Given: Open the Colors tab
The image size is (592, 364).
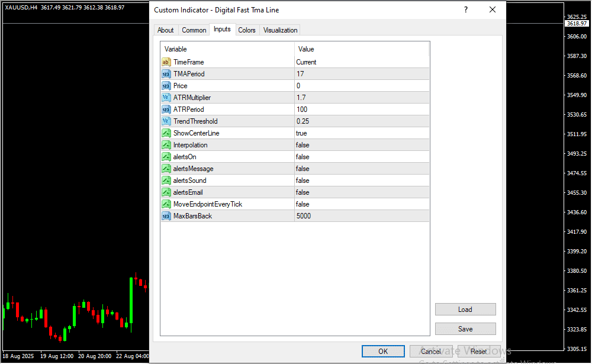Looking at the screenshot, I should pyautogui.click(x=247, y=30).
